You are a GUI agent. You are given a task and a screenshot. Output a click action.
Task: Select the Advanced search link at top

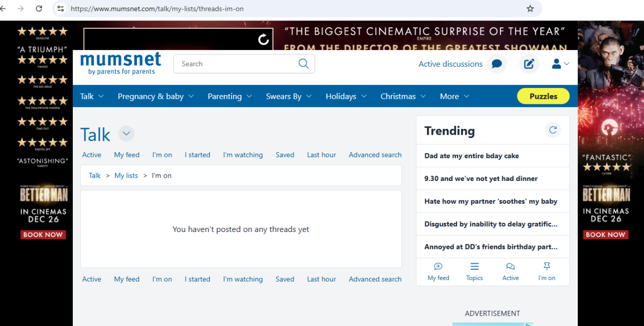375,155
